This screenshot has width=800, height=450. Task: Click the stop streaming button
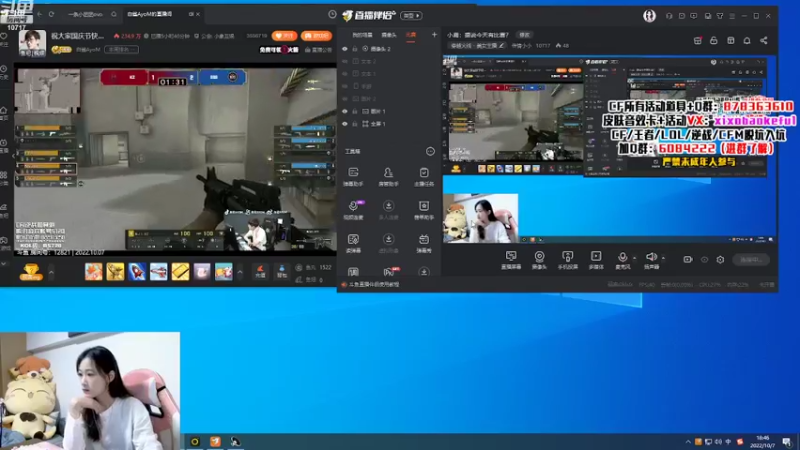coord(751,260)
